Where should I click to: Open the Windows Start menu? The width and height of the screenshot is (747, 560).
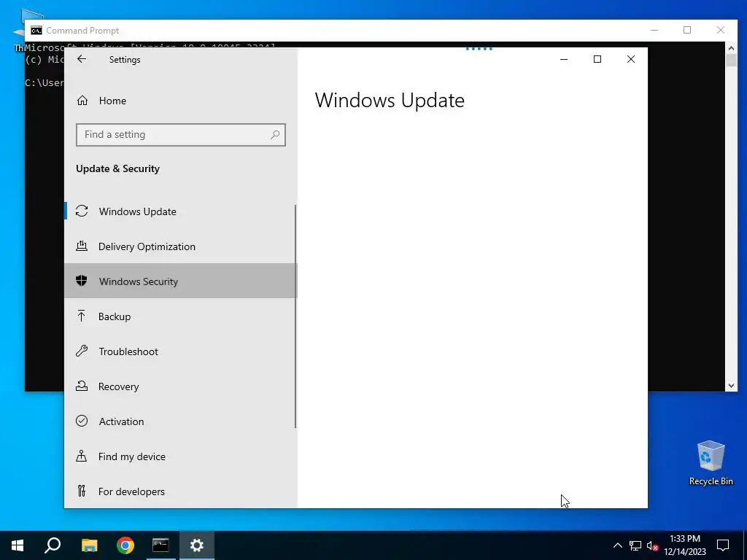pyautogui.click(x=18, y=545)
